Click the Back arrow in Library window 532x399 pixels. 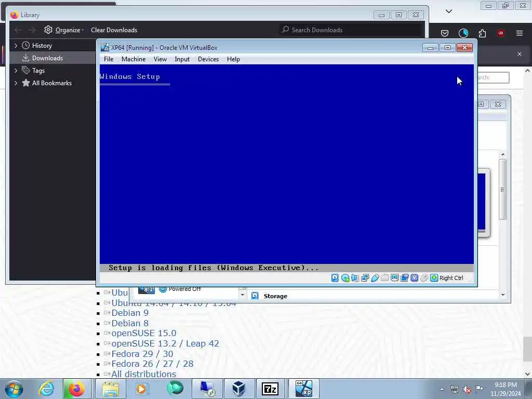click(18, 30)
